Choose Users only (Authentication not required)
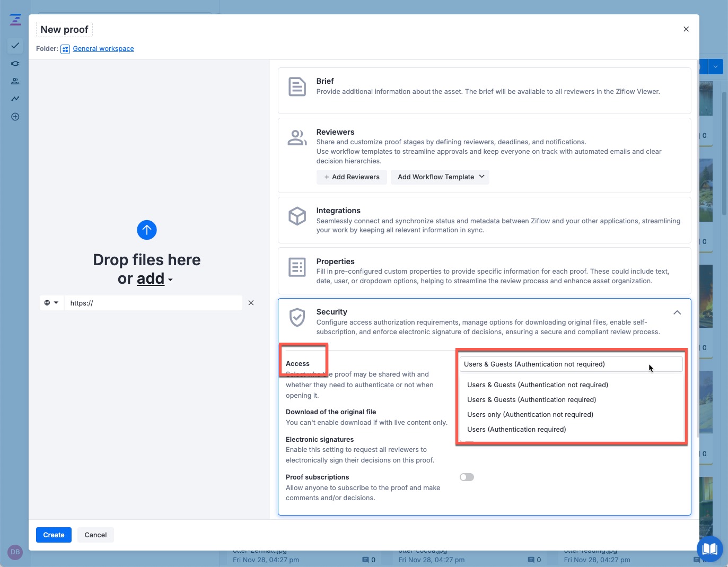The width and height of the screenshot is (728, 567). pyautogui.click(x=530, y=415)
